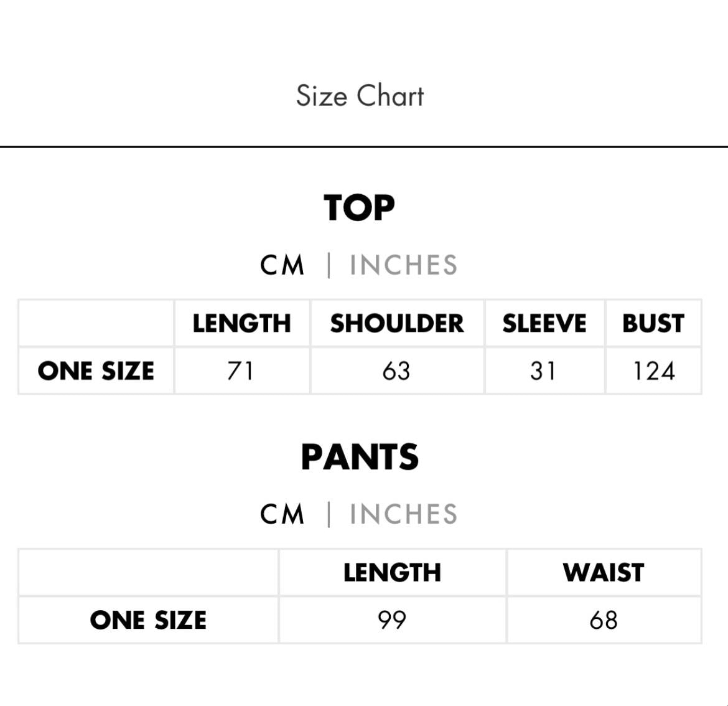Click the waist value 68

(604, 620)
